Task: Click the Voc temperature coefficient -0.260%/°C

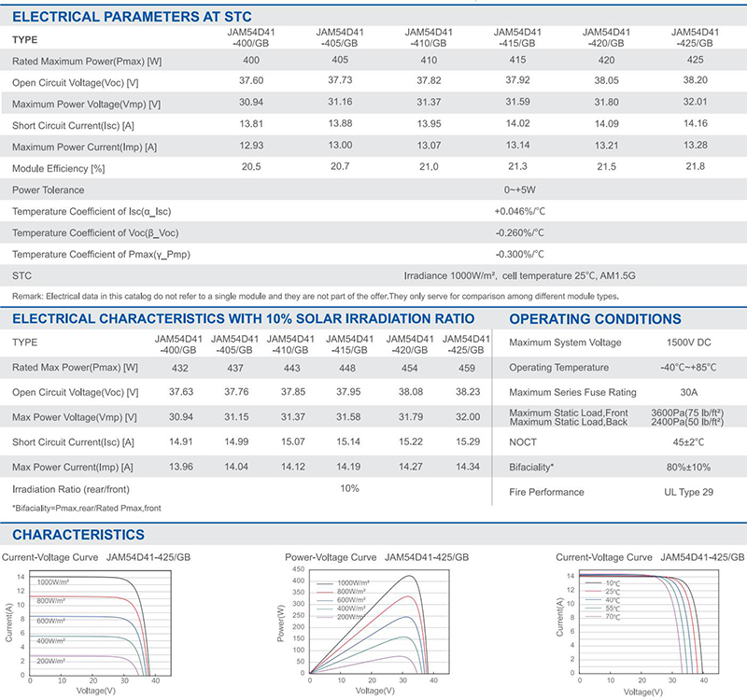Action: coord(520,231)
